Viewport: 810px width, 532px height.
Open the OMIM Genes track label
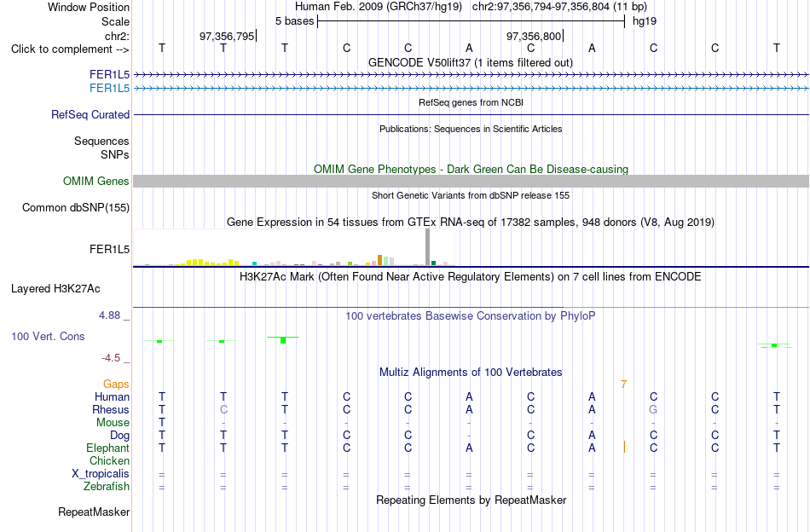pos(95,182)
